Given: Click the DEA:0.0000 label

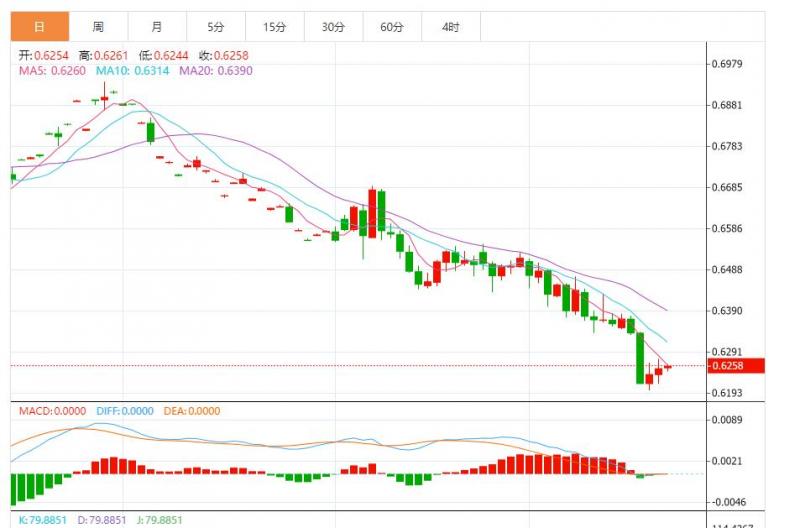Looking at the screenshot, I should (192, 411).
